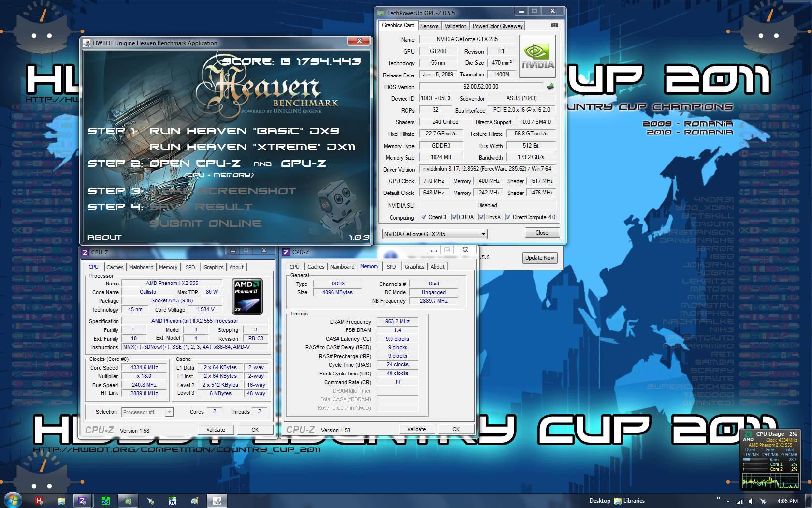The width and height of the screenshot is (812, 508).
Task: Toggle the DirectCompute 4.0 checkbox
Action: point(508,217)
